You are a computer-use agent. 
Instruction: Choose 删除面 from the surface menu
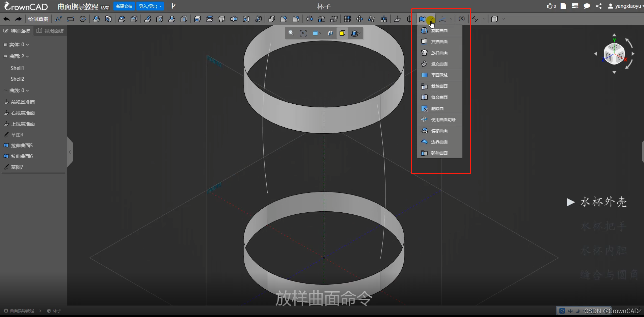(439, 108)
